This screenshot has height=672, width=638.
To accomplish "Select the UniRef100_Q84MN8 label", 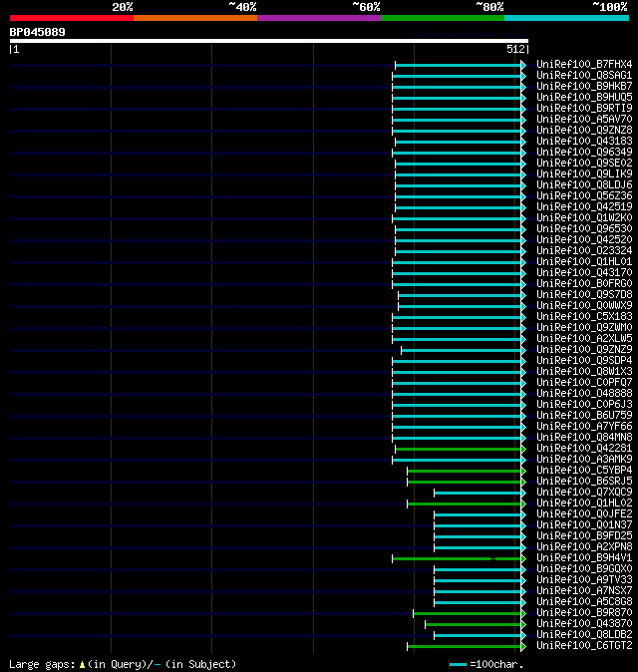I will coord(584,438).
